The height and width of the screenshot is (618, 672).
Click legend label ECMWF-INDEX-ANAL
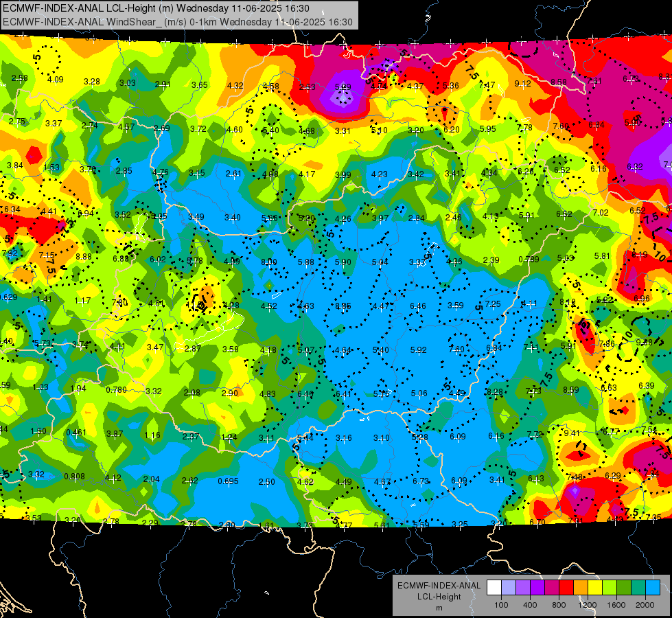[x=439, y=586]
